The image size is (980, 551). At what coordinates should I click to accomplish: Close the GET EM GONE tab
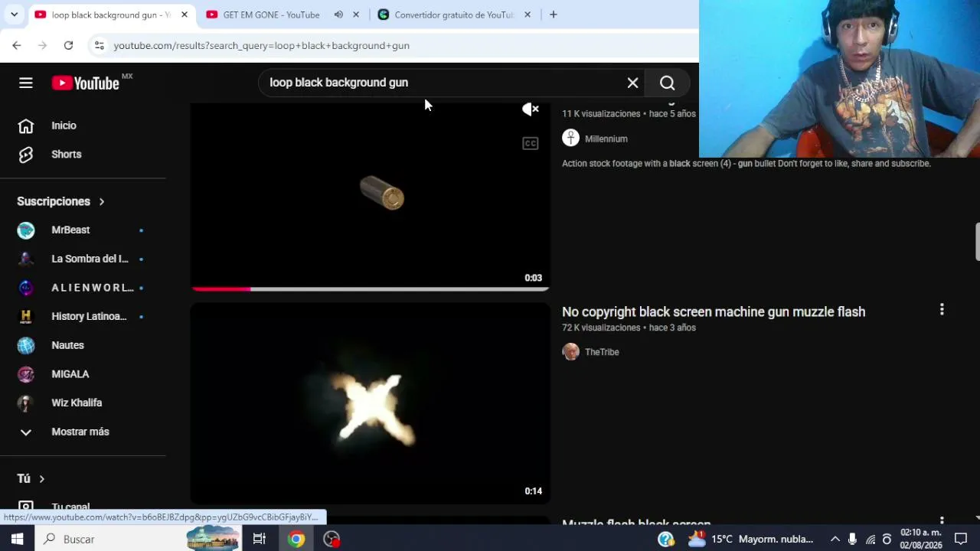(356, 15)
